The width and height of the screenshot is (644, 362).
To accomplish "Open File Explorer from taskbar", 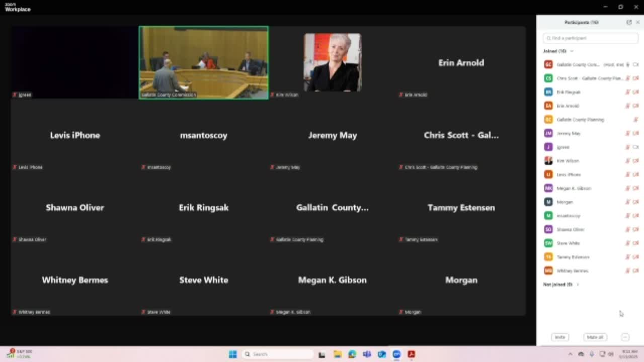I will [x=337, y=354].
